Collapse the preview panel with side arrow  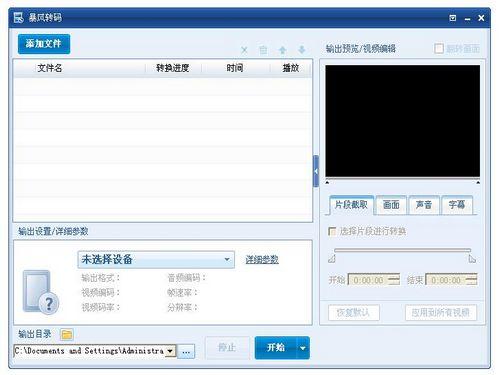pos(316,171)
